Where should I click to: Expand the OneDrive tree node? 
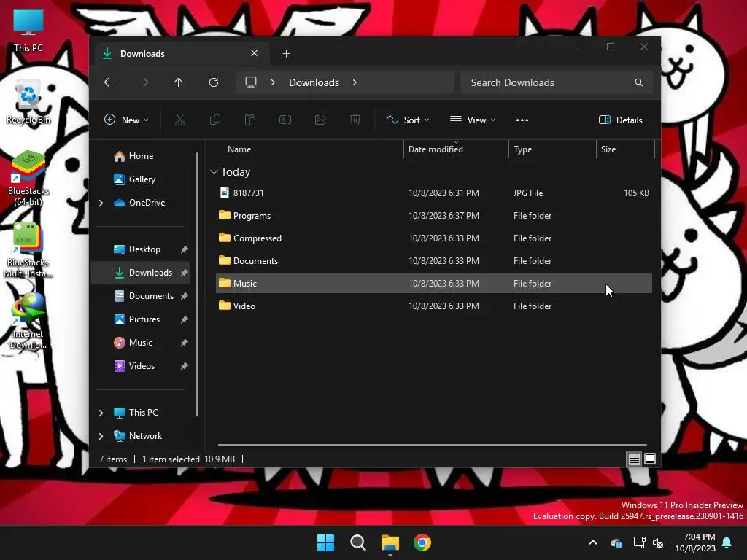101,203
